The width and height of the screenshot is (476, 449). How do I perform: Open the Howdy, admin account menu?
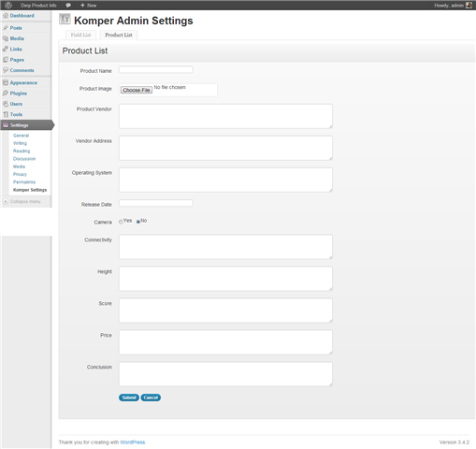449,6
